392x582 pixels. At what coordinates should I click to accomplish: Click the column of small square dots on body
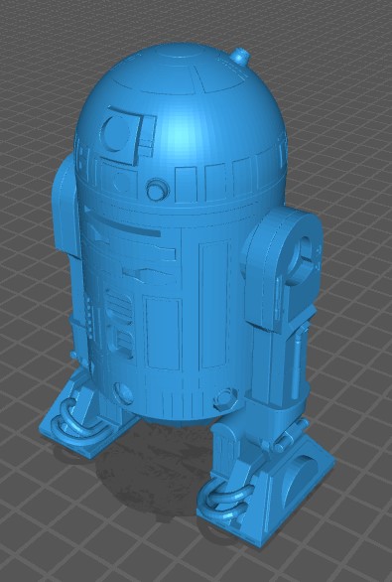coord(88,316)
